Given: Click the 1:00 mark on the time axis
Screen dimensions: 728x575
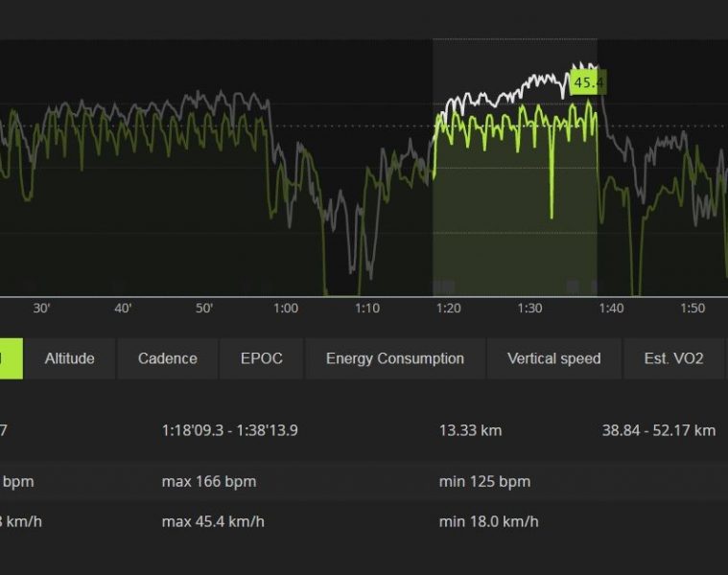Looking at the screenshot, I should (x=285, y=309).
